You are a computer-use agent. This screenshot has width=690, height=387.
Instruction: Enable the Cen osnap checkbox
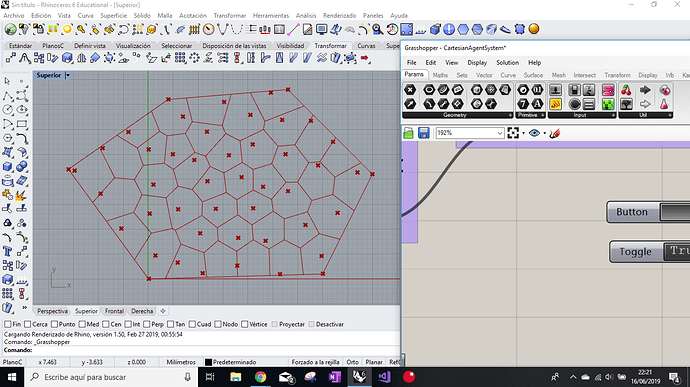tap(106, 324)
